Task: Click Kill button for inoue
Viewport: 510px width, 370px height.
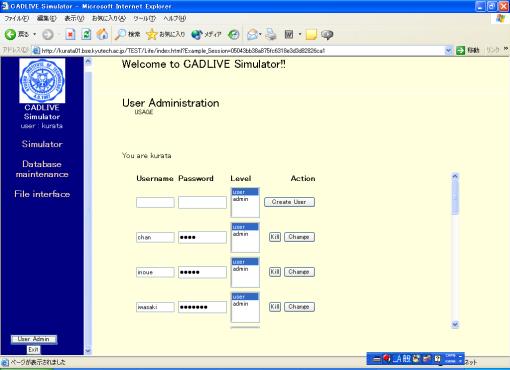Action: (x=275, y=272)
